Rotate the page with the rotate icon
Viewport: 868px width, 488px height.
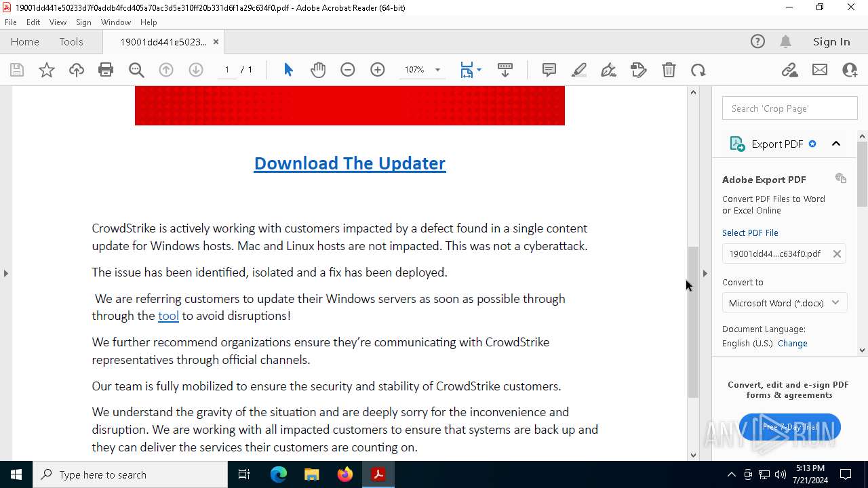coord(698,70)
